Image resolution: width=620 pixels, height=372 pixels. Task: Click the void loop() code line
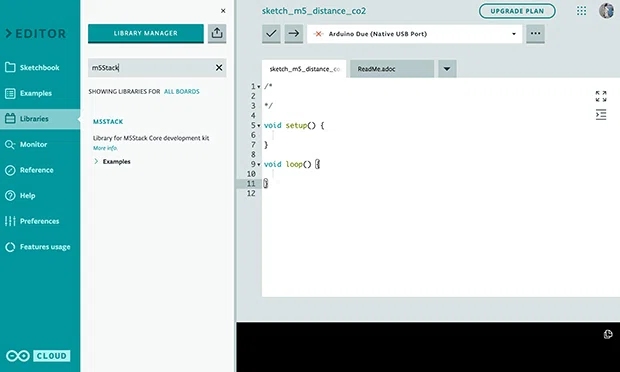(292, 164)
